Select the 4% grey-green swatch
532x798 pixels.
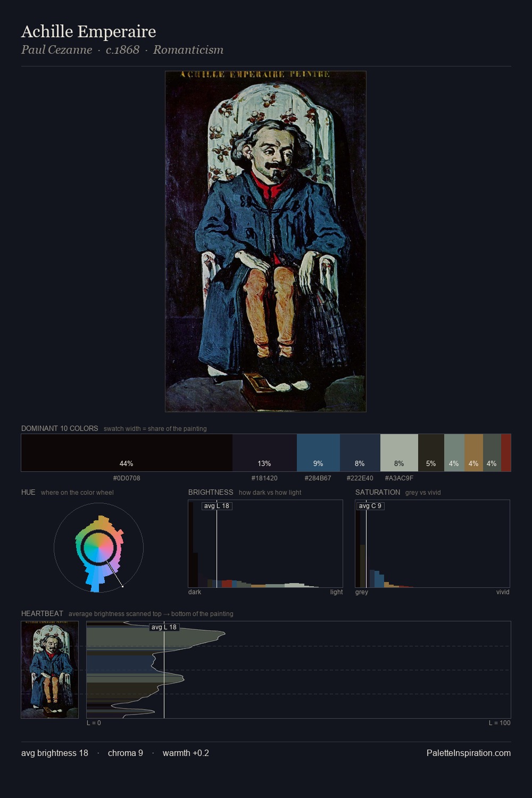[454, 453]
